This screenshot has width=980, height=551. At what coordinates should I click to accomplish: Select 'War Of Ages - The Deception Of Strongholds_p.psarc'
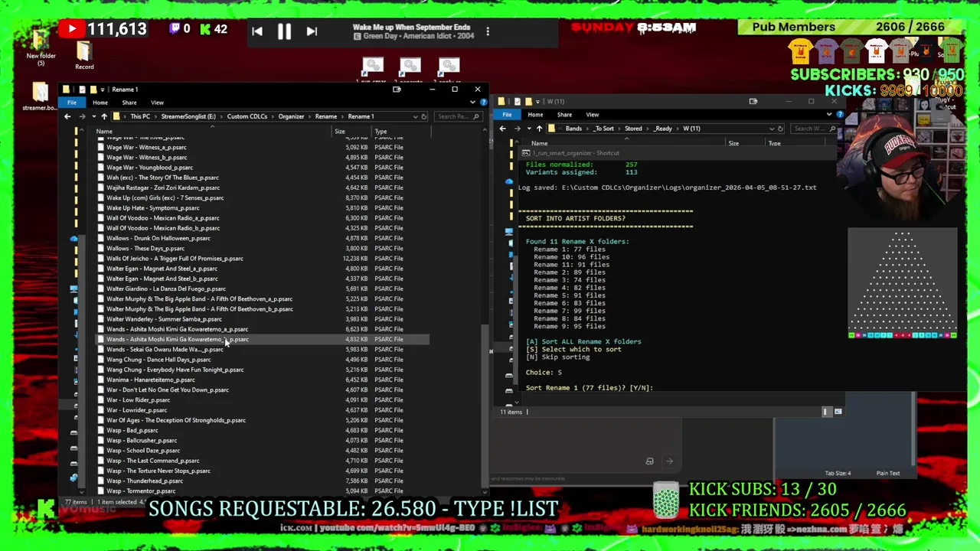click(x=263, y=420)
